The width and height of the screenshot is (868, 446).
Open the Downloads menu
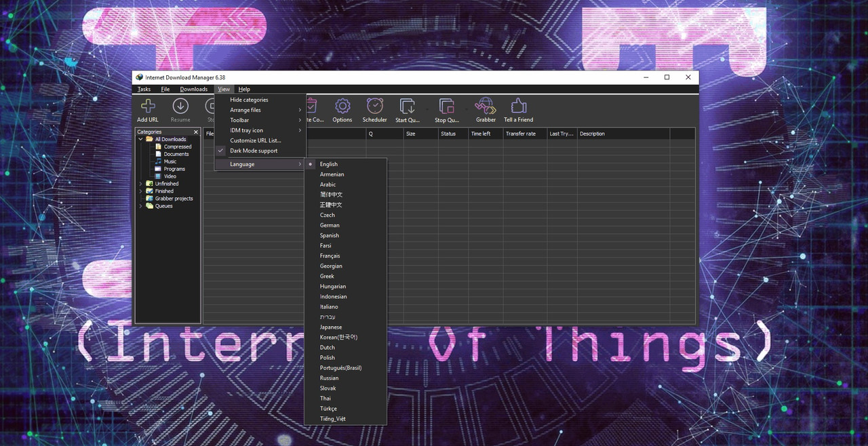(x=194, y=89)
